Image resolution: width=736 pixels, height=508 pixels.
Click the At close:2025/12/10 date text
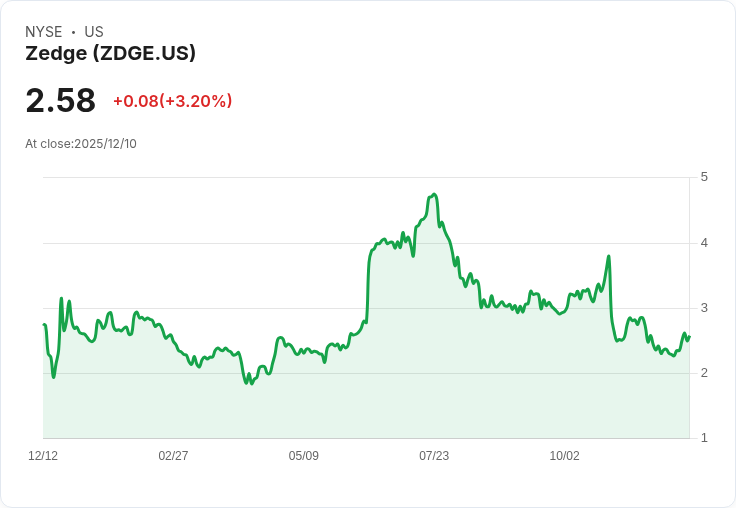(81, 144)
